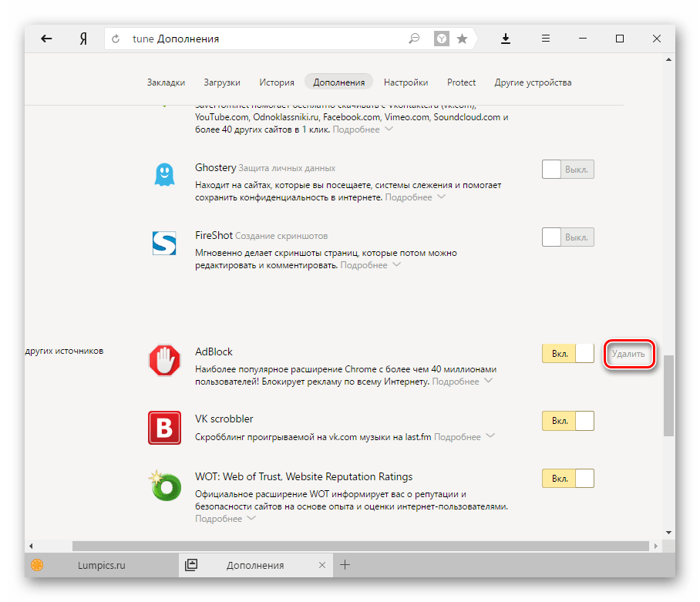
Task: Open the downloads arrow icon
Action: point(506,39)
